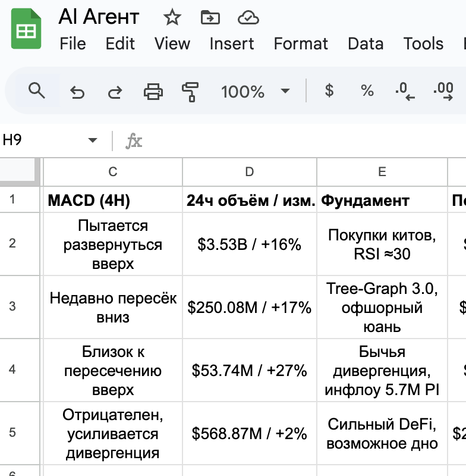
Task: Open the Google Sheets home icon
Action: (26, 29)
